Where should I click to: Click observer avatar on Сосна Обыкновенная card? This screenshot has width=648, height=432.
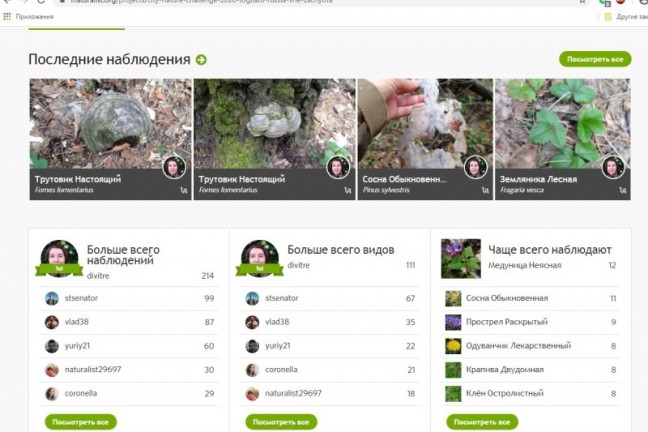[x=475, y=167]
